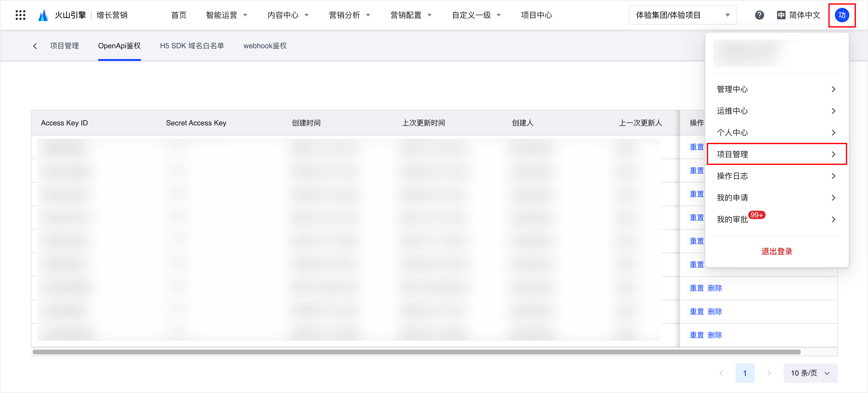Select page number 1

pyautogui.click(x=745, y=373)
